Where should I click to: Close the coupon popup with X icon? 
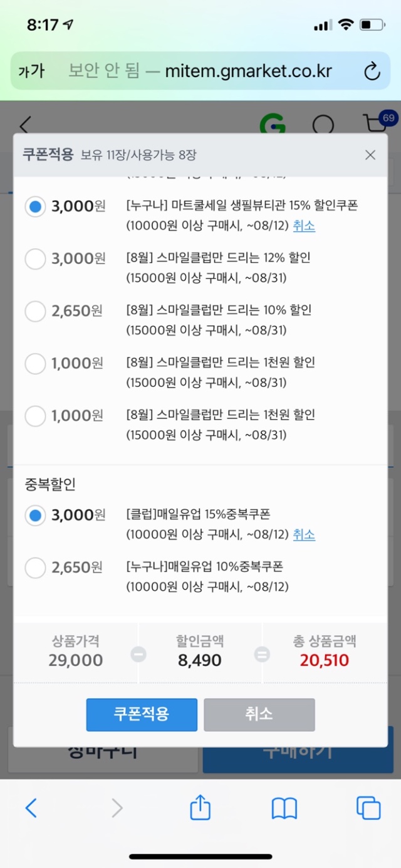(370, 155)
